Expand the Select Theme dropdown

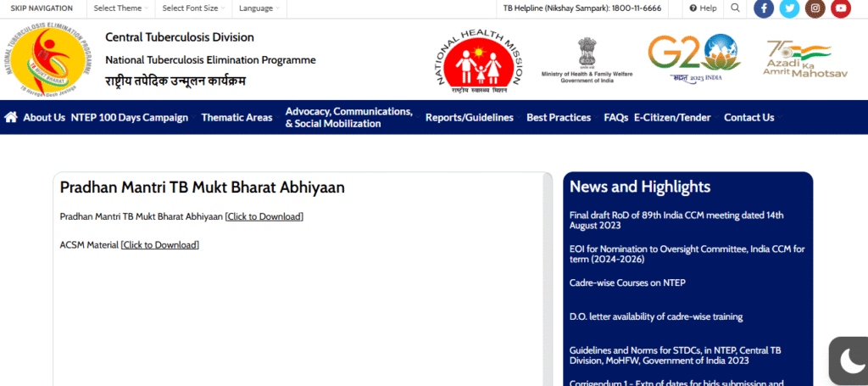coord(120,8)
